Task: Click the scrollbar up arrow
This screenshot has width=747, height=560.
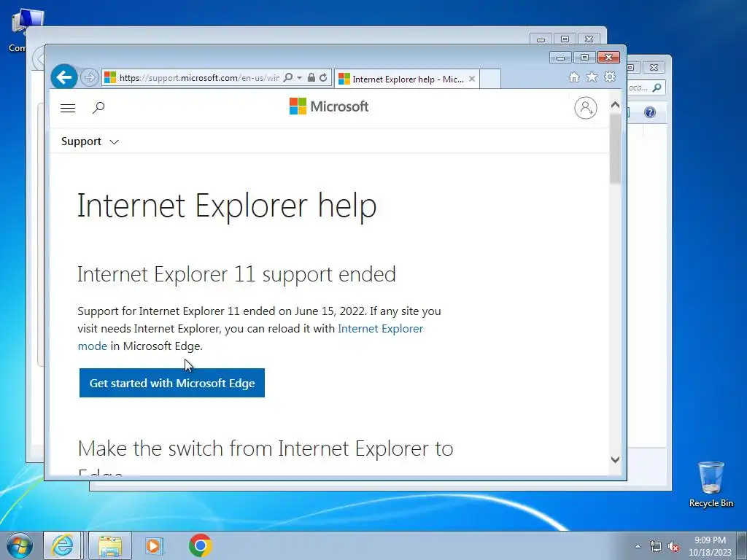Action: (615, 105)
